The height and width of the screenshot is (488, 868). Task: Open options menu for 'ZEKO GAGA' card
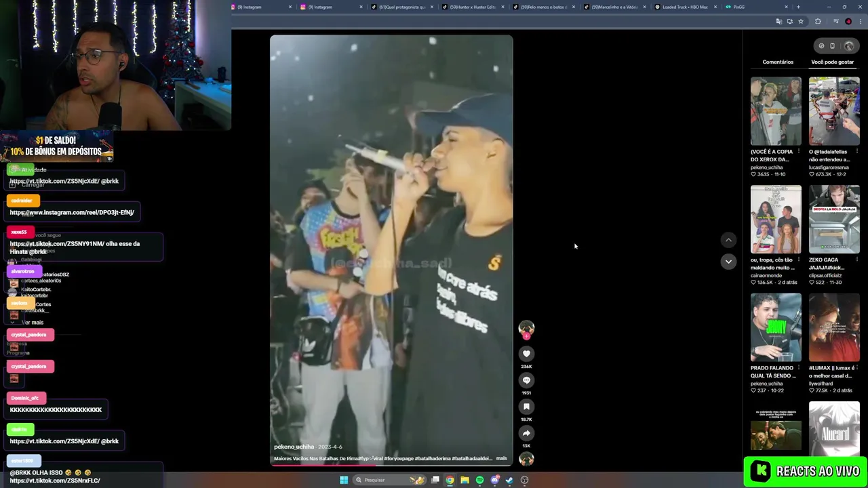pos(857,260)
